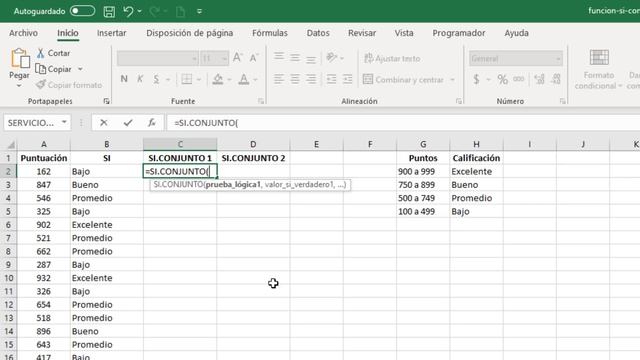
Task: Open the Vista tab
Action: (x=404, y=33)
